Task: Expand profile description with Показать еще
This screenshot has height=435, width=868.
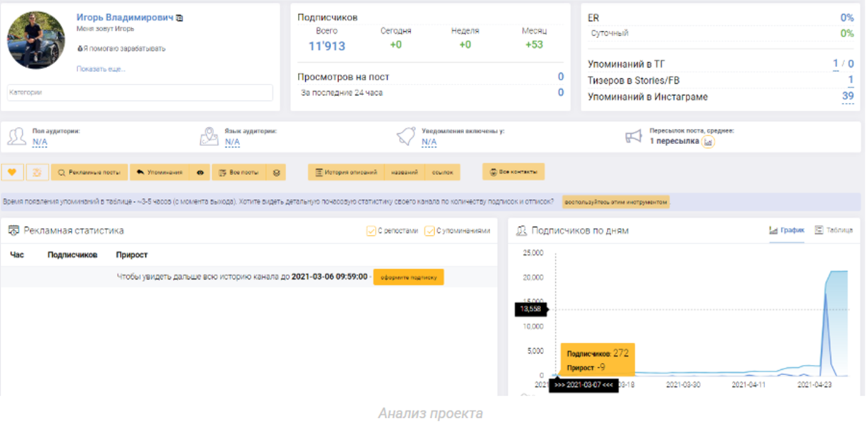Action: click(x=101, y=69)
